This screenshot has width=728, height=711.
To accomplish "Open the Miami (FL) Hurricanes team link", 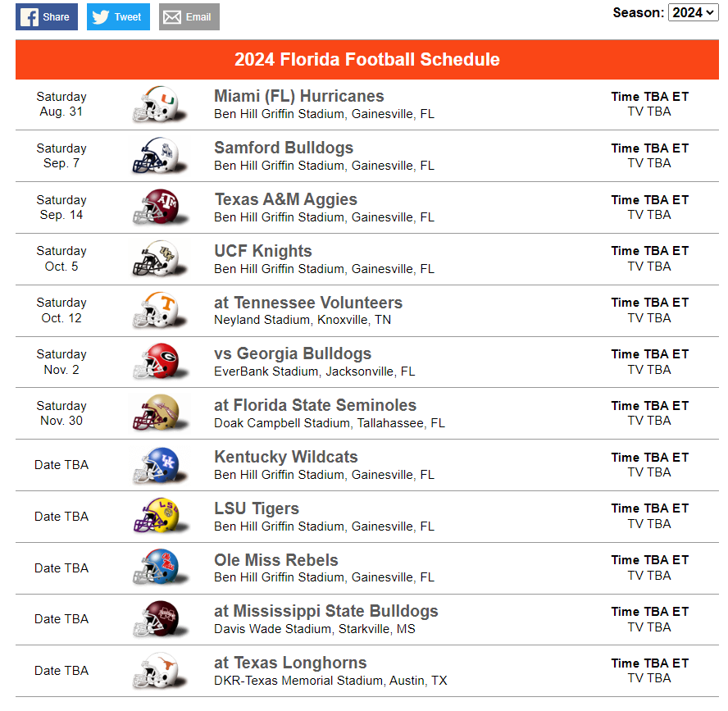I will (x=298, y=96).
